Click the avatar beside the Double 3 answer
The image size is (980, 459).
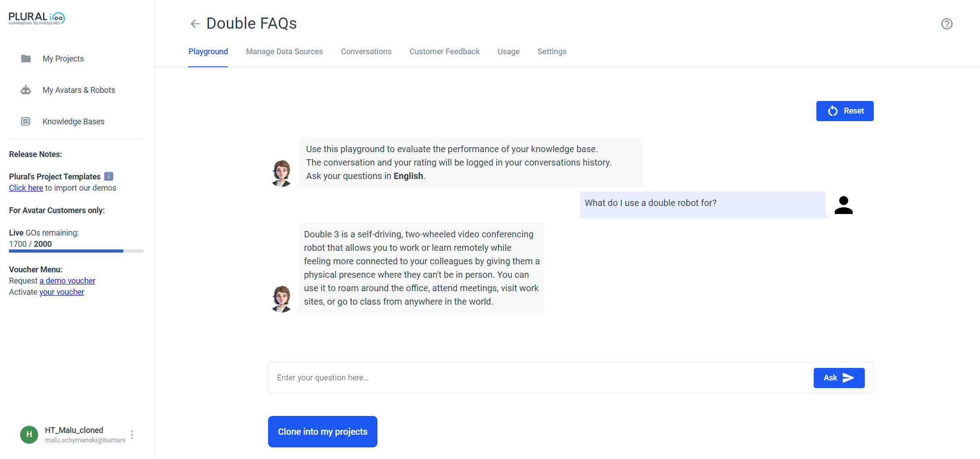coord(282,299)
